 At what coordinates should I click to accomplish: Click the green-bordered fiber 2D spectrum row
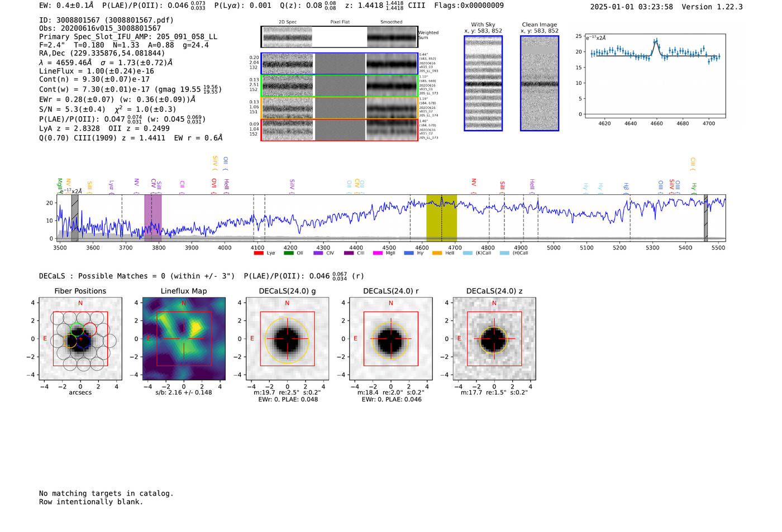(340, 86)
